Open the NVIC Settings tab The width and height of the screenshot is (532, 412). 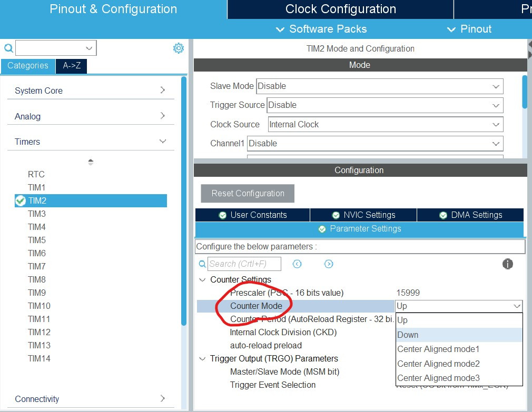[363, 215]
